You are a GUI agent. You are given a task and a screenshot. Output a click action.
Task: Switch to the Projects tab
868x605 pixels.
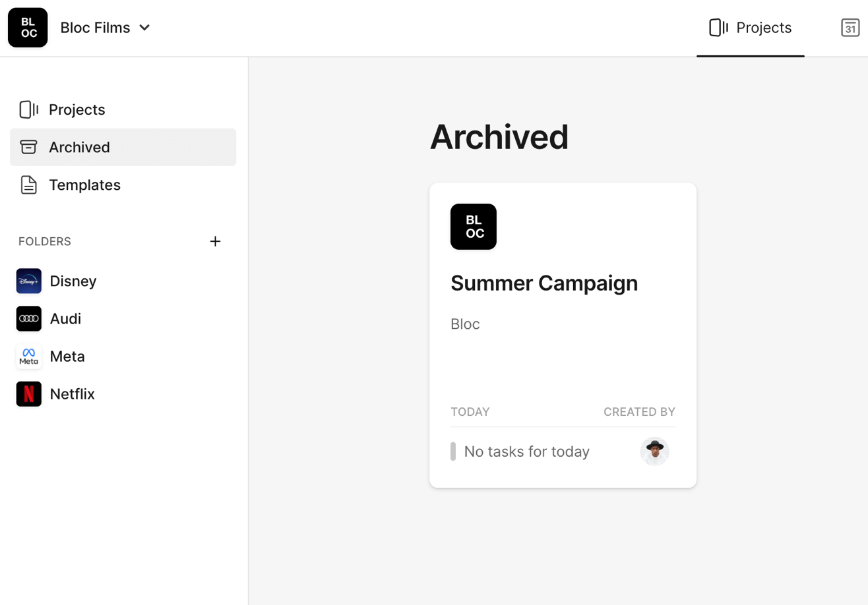tap(751, 28)
